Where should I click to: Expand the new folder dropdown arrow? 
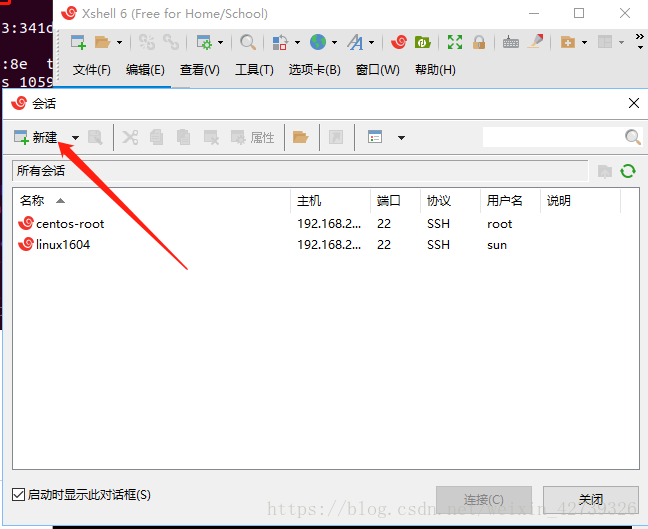pos(584,42)
